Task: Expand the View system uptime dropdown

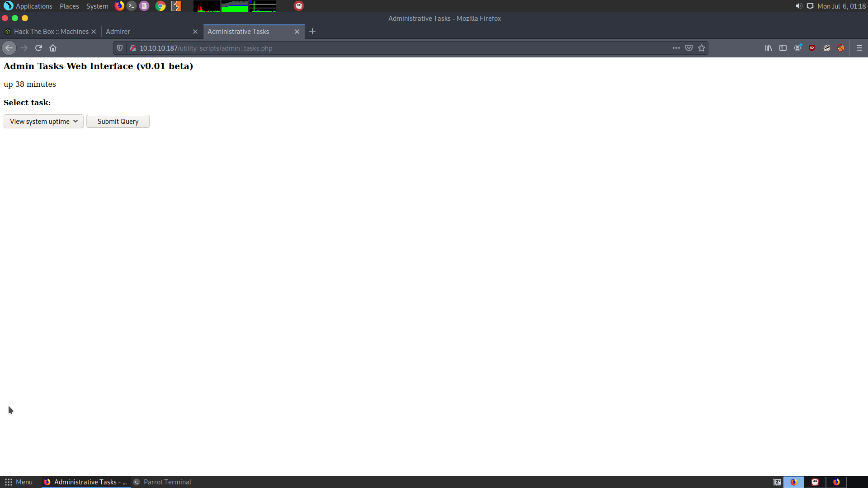Action: (43, 121)
